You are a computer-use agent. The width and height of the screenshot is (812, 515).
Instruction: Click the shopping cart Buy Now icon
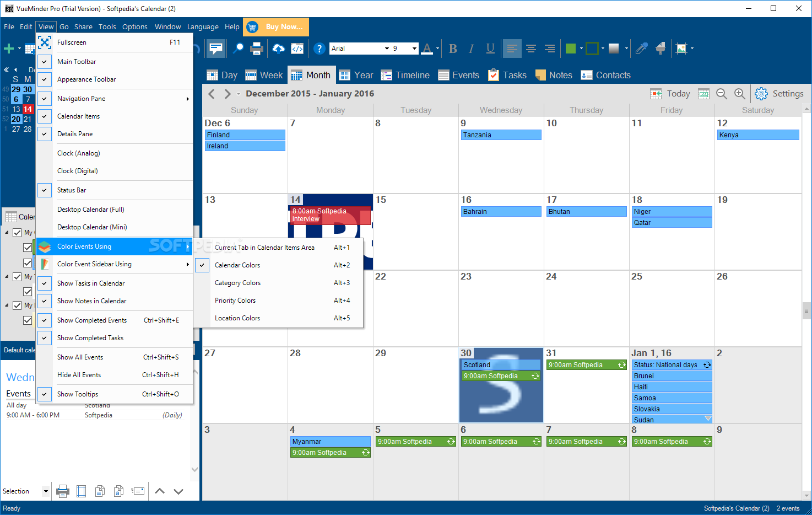pyautogui.click(x=252, y=26)
